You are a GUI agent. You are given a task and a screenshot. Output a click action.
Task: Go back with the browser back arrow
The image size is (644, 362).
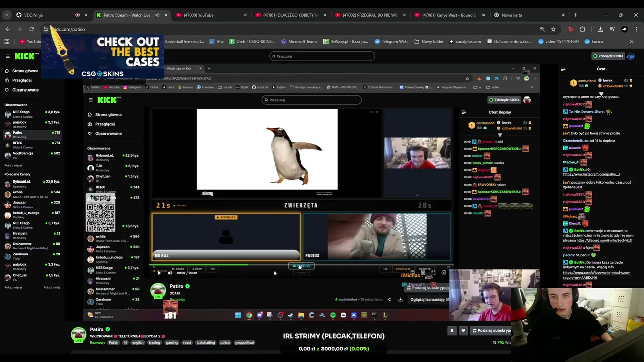tap(7, 29)
